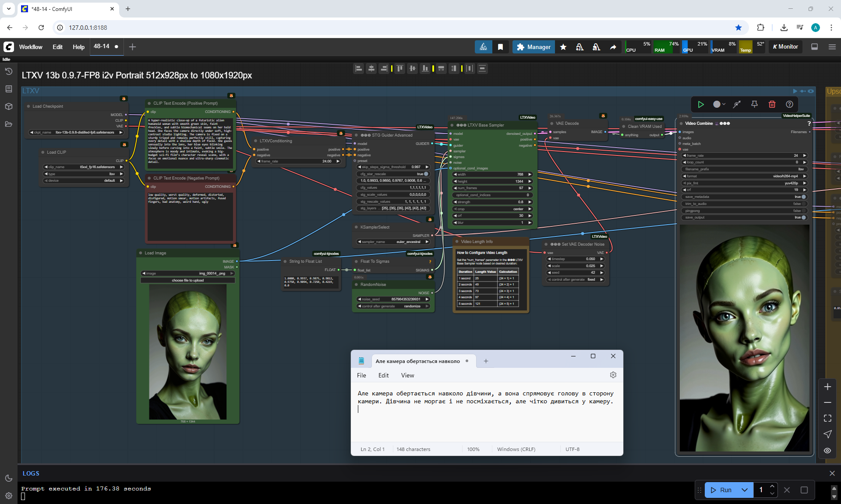The image size is (841, 504).
Task: Open the queue history sidebar icon
Action: [x=8, y=71]
